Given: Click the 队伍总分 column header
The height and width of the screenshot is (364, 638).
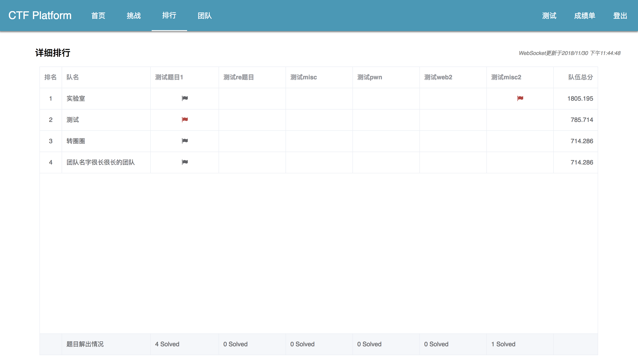Looking at the screenshot, I should [580, 77].
